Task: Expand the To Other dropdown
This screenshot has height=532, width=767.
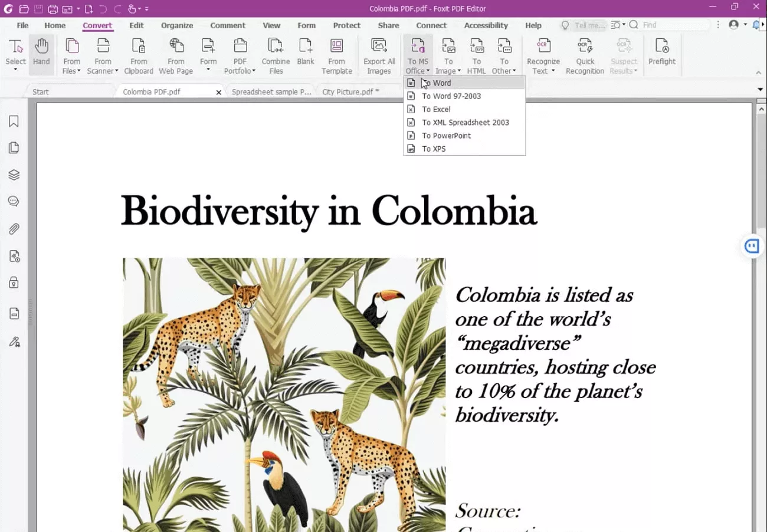Action: coord(504,56)
